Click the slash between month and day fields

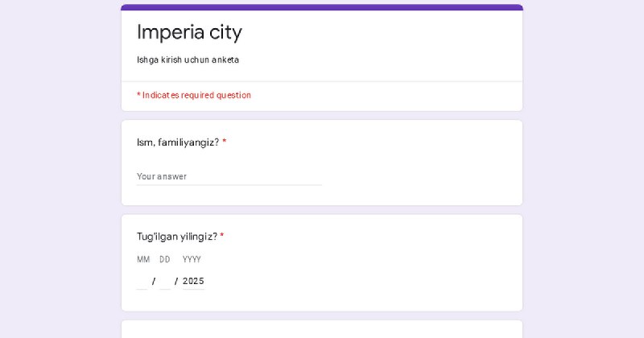tap(154, 282)
